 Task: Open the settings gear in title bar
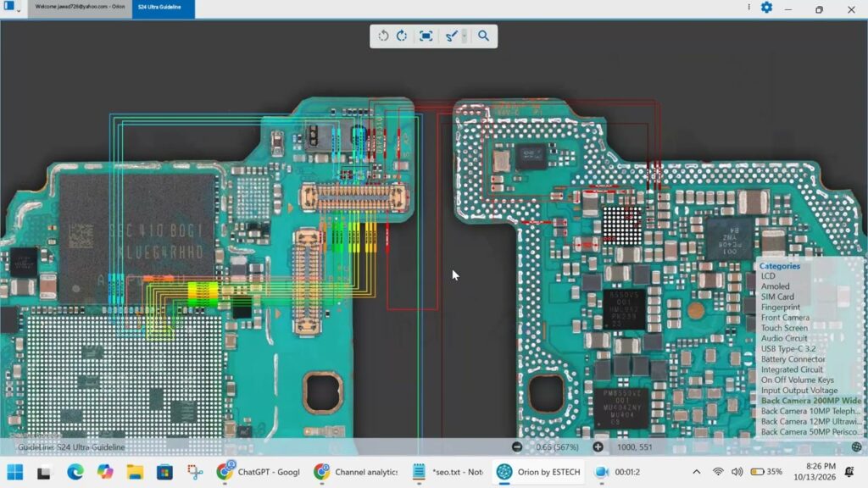coord(766,8)
